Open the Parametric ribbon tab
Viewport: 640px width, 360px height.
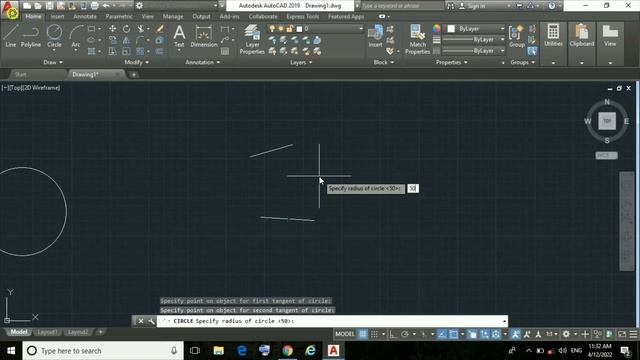click(119, 16)
